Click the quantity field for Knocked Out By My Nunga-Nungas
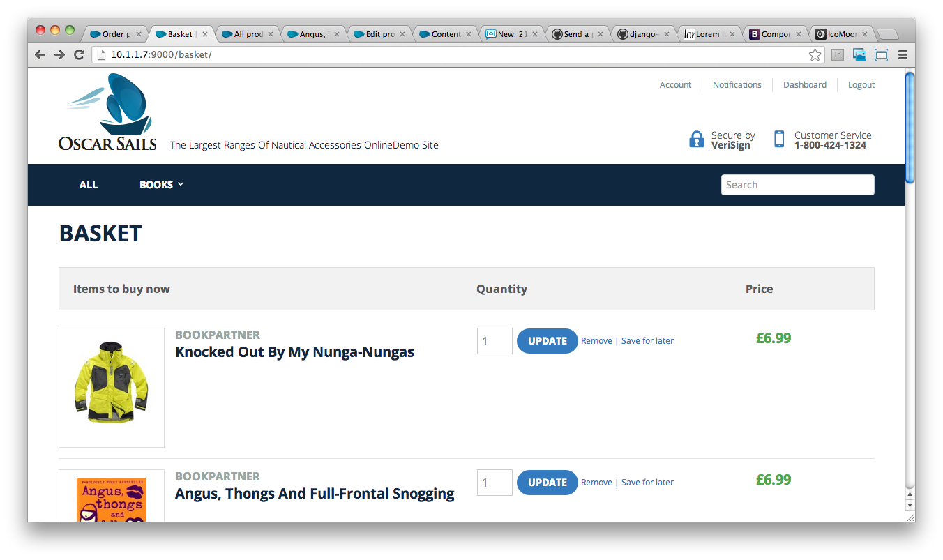The image size is (943, 560). 495,341
